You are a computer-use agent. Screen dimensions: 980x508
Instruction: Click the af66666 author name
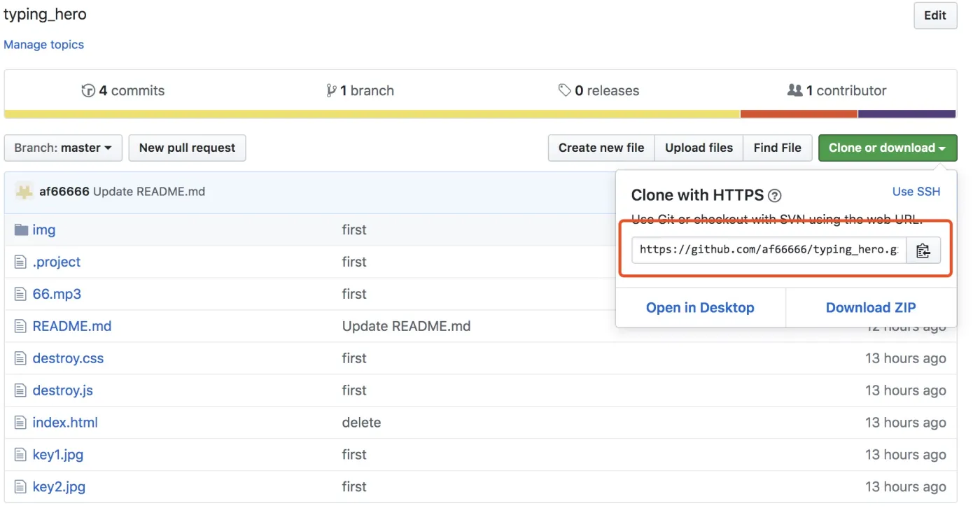[64, 192]
